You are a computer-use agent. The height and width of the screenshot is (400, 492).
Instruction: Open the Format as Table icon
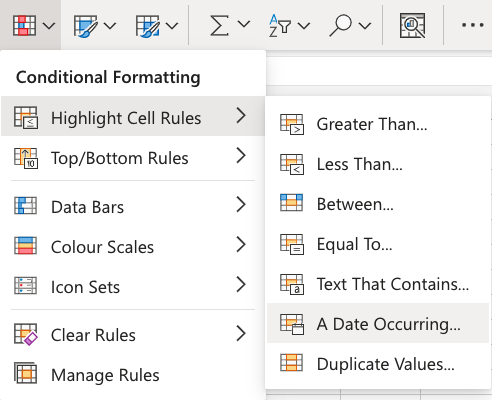86,25
